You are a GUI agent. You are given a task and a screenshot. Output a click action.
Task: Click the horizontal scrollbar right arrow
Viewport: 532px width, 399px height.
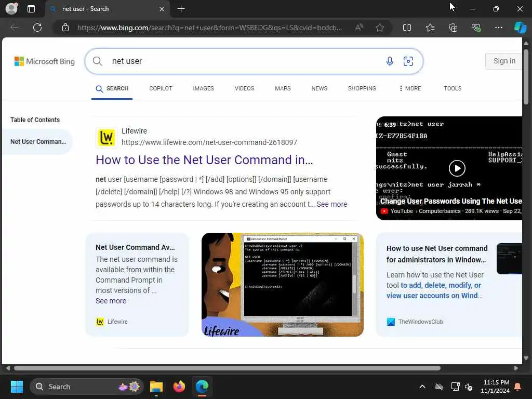tap(516, 368)
